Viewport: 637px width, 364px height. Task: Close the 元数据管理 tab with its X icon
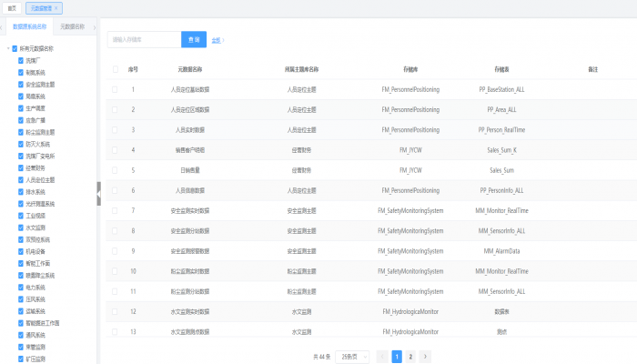click(x=57, y=8)
